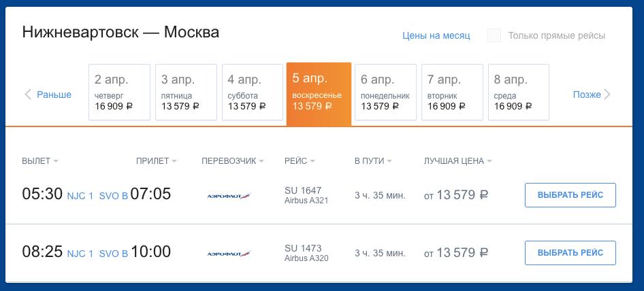Image resolution: width=644 pixels, height=291 pixels.
Task: Click Aeroflot logo for flight SU 1473
Action: 229,254
